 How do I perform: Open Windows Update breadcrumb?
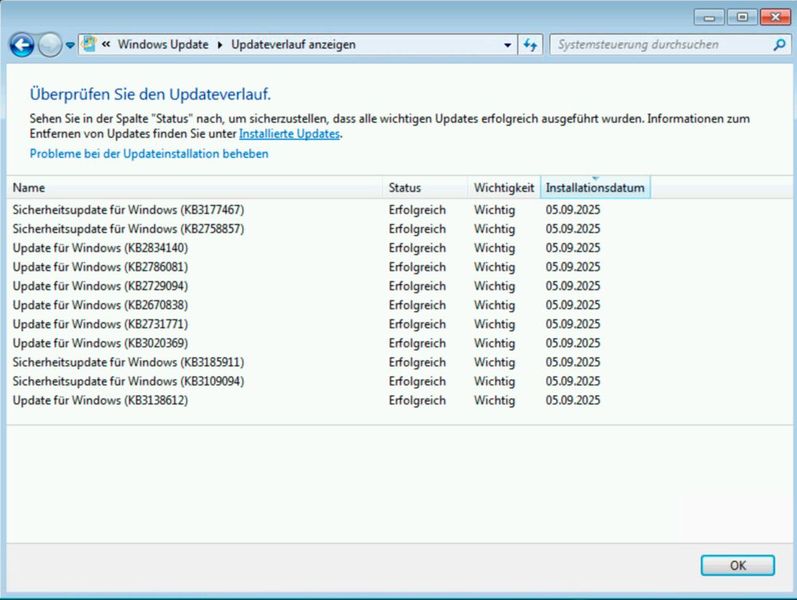point(163,45)
